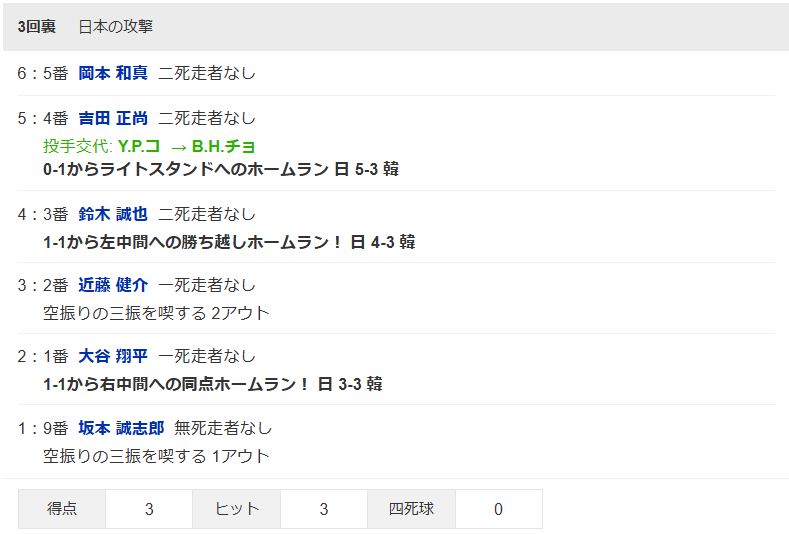Click the 勝ち越しホームラン play text
Image resolution: width=789 pixels, height=534 pixels.
229,241
